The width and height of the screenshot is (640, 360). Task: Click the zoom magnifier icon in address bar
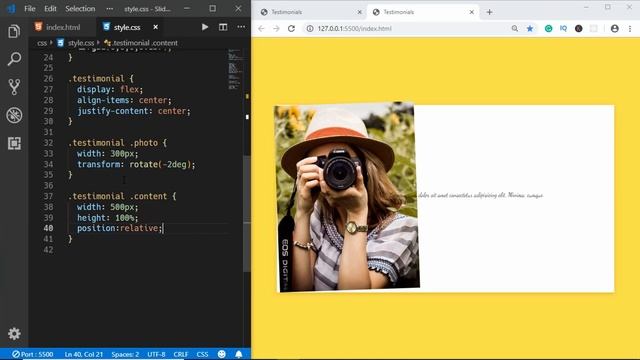coord(515,29)
